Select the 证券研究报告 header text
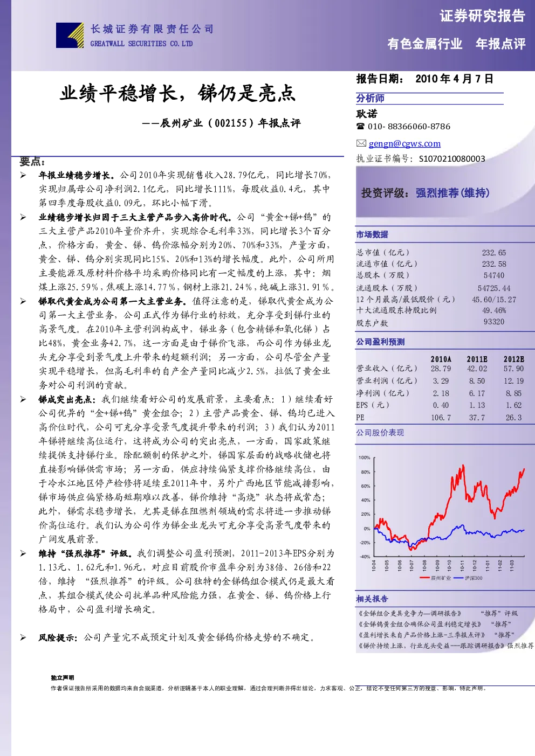Screen dimensions: 535x756 (x=482, y=16)
